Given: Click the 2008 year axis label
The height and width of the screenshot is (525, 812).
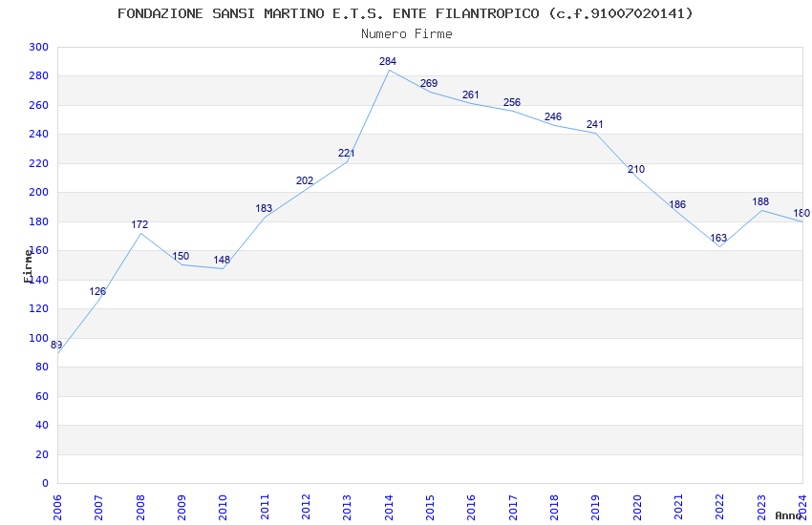Looking at the screenshot, I should pyautogui.click(x=140, y=508).
